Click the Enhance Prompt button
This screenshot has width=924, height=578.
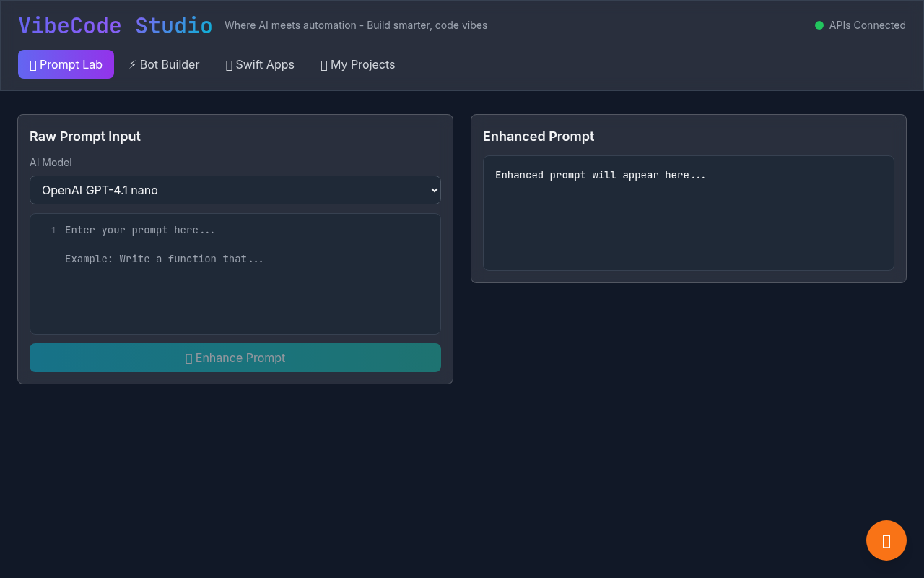point(235,358)
